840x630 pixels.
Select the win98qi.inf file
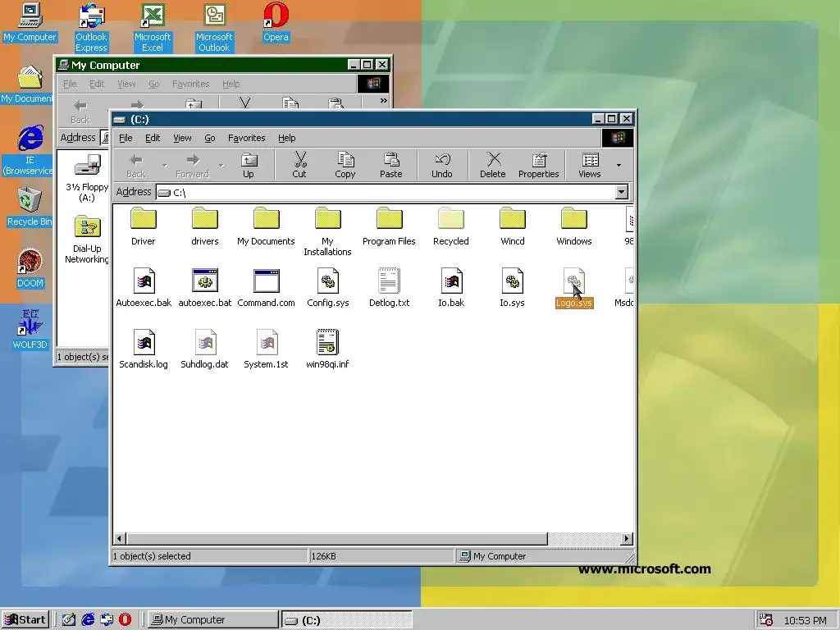(327, 349)
